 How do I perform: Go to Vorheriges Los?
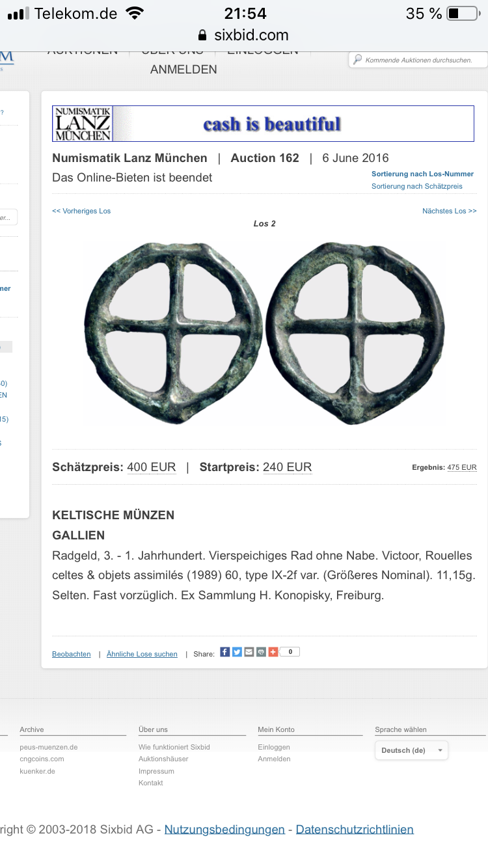pyautogui.click(x=81, y=211)
